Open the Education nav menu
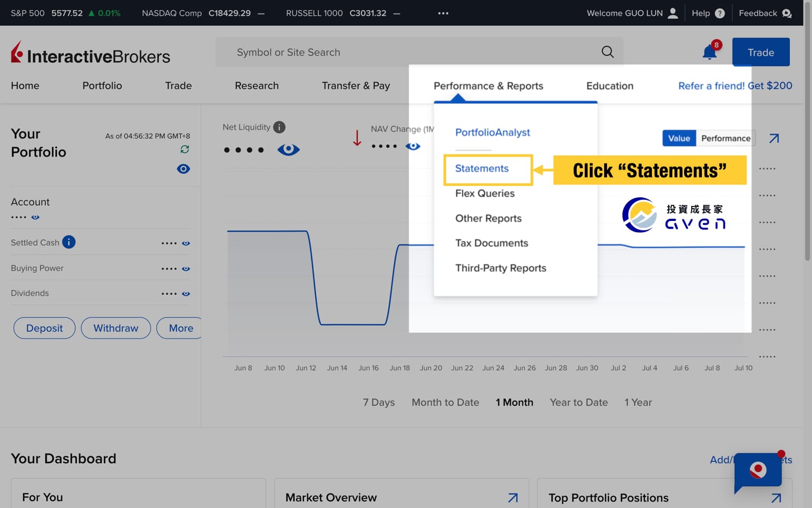 pyautogui.click(x=610, y=85)
